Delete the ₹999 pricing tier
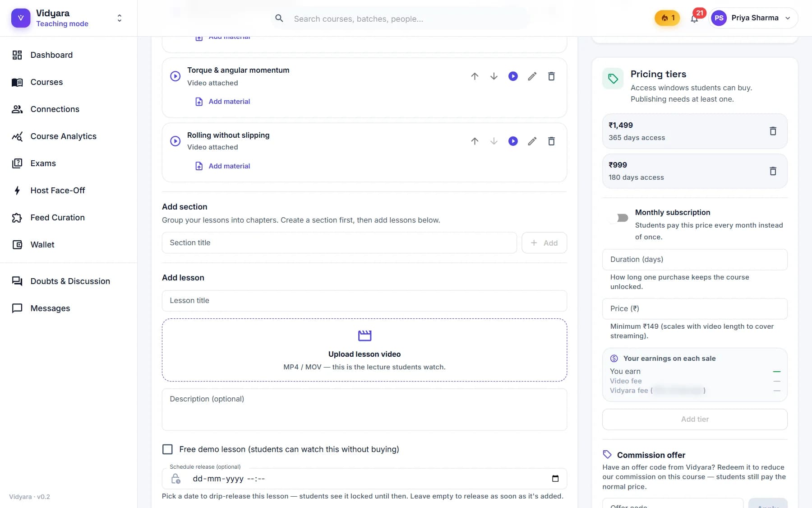 pyautogui.click(x=773, y=171)
